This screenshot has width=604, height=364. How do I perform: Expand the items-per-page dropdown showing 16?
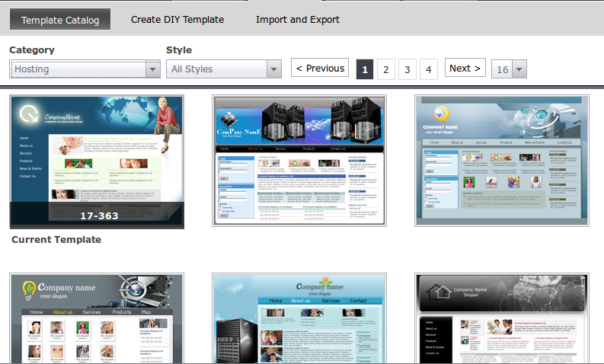(510, 69)
